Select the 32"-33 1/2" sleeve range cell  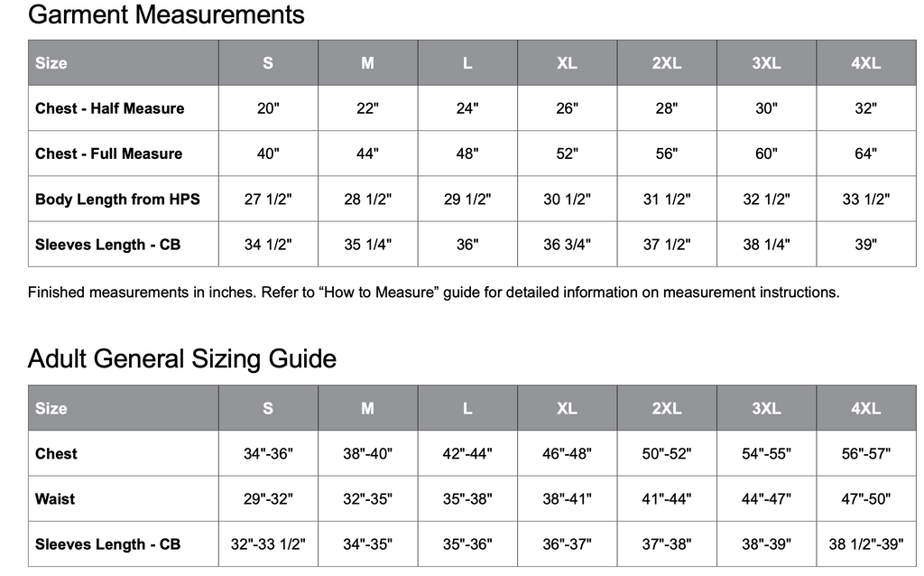click(268, 544)
